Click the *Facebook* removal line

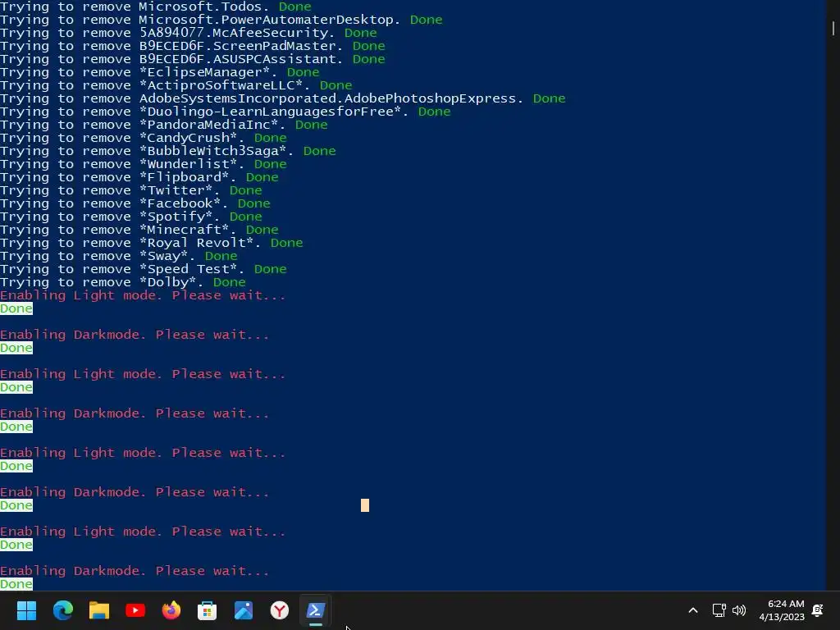click(x=135, y=203)
